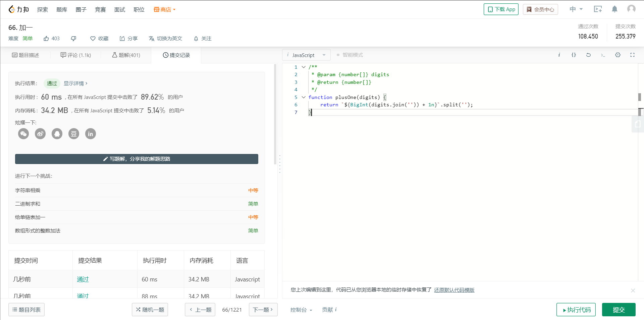The width and height of the screenshot is (644, 320).
Task: Share result on Douban
Action: click(74, 134)
